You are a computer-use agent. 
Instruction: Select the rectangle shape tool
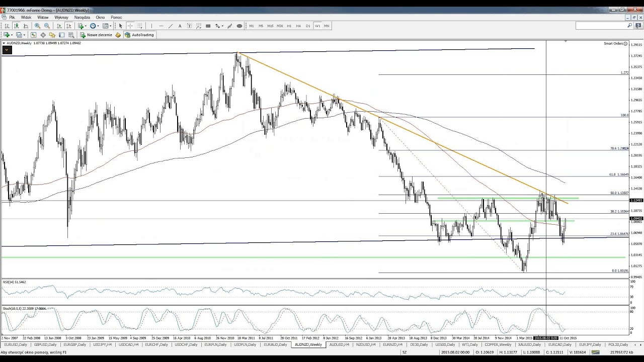coord(208,26)
